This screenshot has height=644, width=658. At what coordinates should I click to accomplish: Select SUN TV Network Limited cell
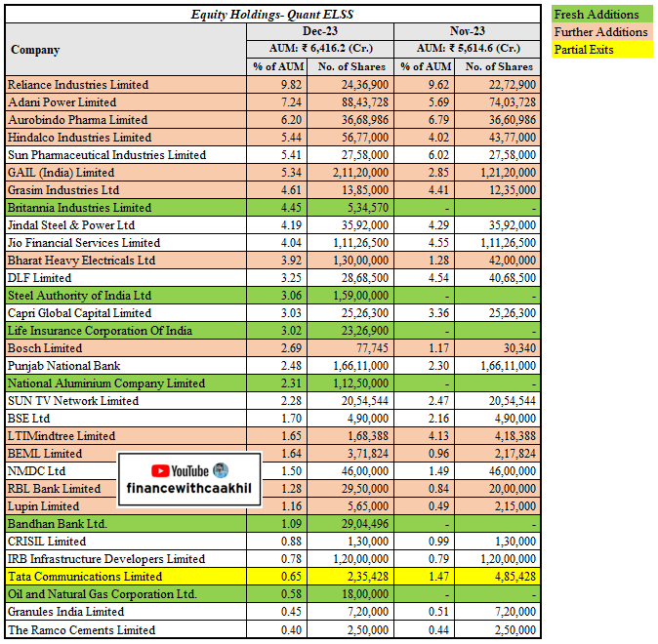pyautogui.click(x=126, y=401)
